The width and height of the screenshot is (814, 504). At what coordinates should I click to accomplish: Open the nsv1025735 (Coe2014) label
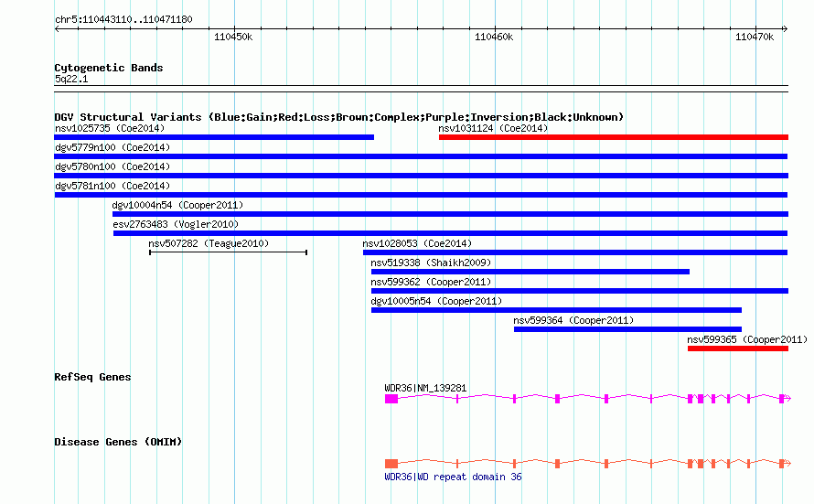click(110, 128)
